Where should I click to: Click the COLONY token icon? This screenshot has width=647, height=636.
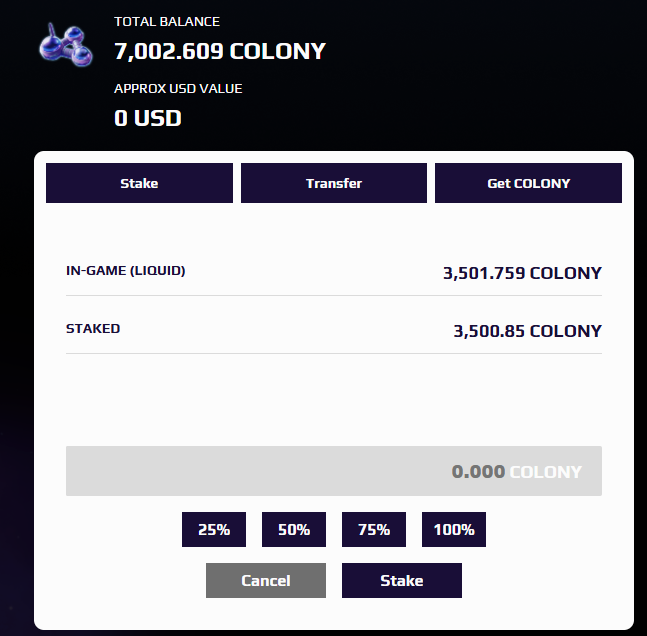click(66, 45)
